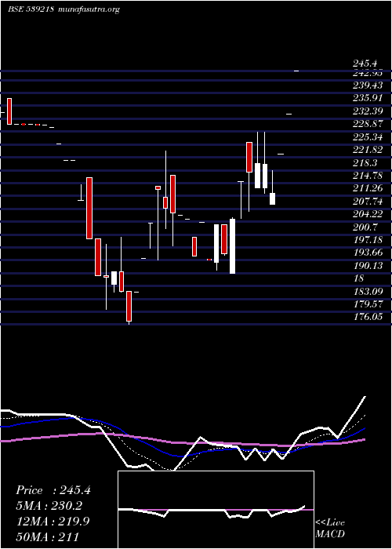Viewport: 392px width, 549px height.
Task: Click the 200.7 price axis label
Action: coord(365,227)
